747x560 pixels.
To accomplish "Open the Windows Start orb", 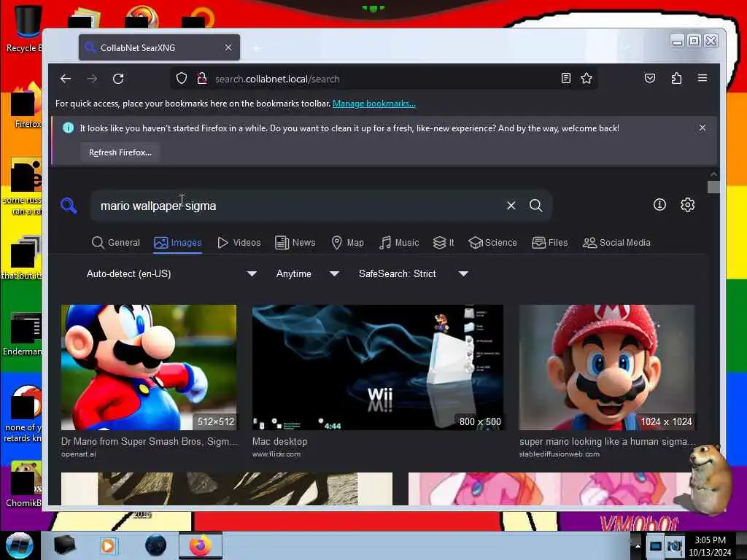I will (19, 545).
